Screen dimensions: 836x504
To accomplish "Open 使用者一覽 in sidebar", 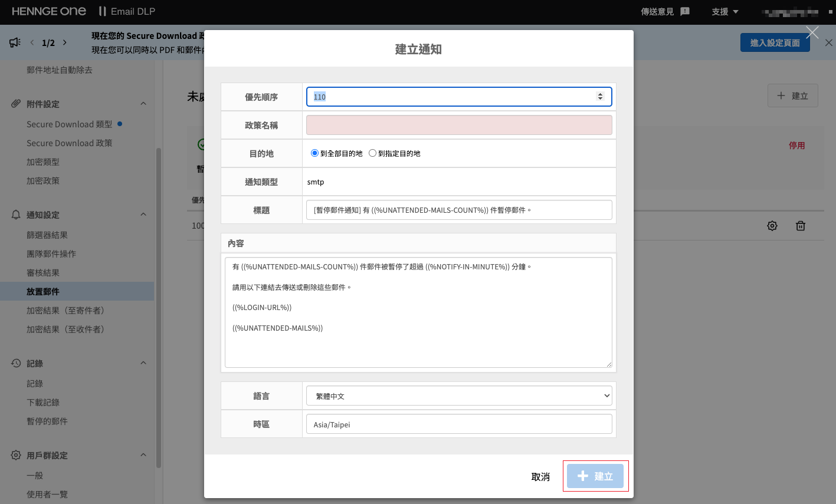I will point(47,495).
